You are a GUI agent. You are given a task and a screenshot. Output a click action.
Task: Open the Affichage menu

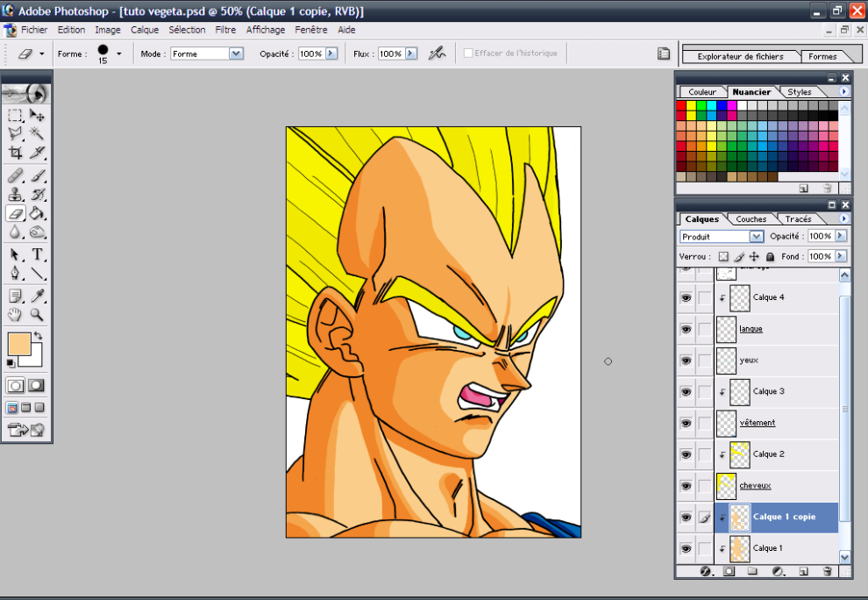(x=266, y=30)
